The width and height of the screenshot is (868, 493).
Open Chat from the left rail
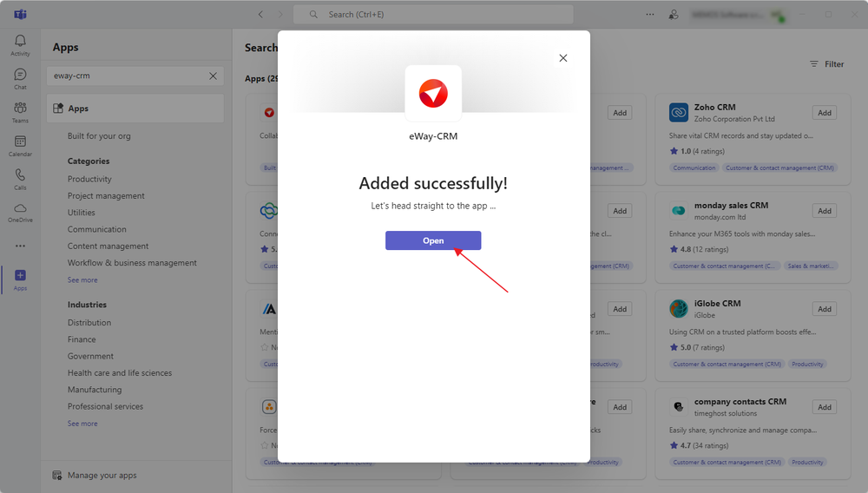coord(20,79)
